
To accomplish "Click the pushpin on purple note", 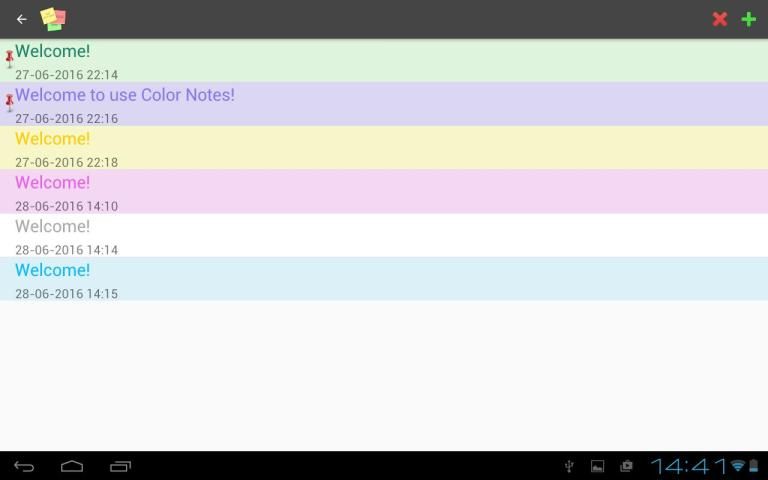I will (x=9, y=102).
